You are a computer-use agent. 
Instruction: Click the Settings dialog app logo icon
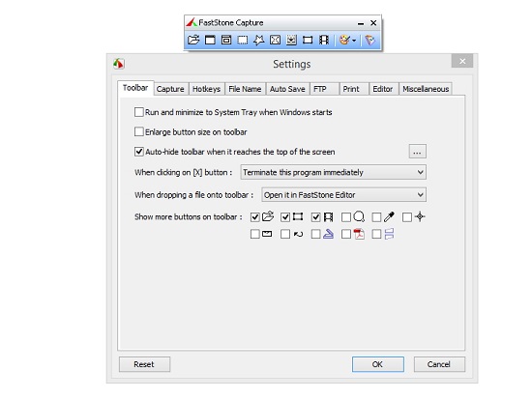119,64
